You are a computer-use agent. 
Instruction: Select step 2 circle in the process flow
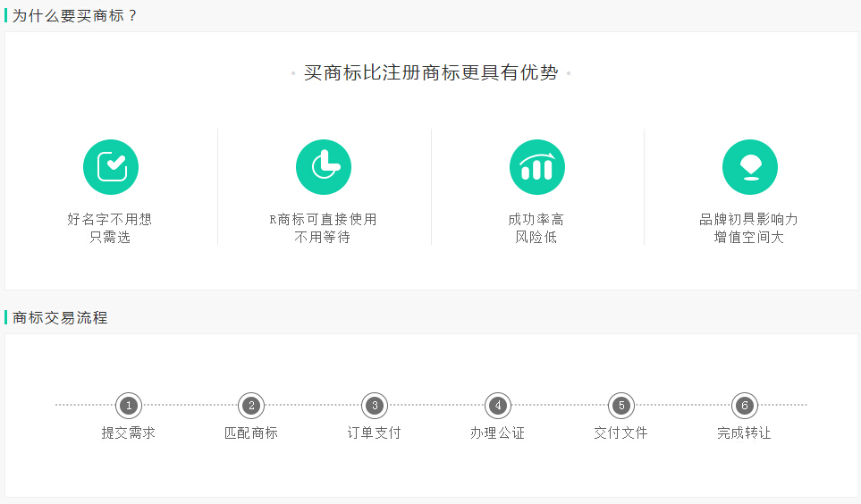[x=251, y=406]
